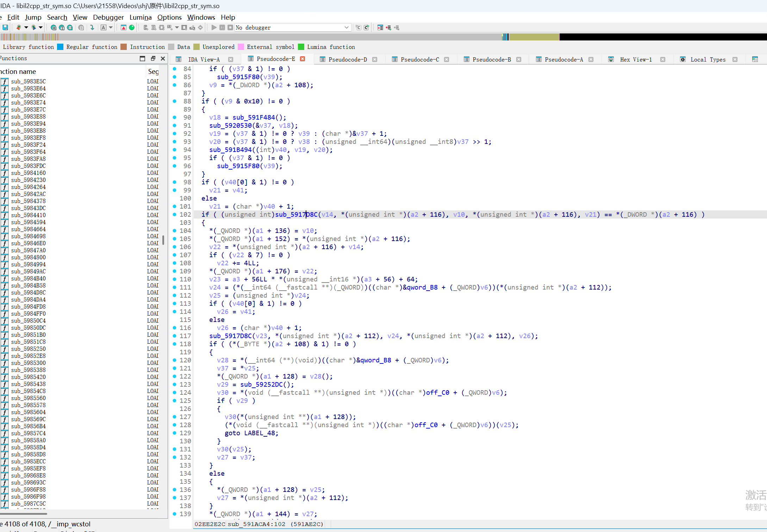Close the Pseudocode-E tab
The width and height of the screenshot is (767, 532).
point(303,59)
